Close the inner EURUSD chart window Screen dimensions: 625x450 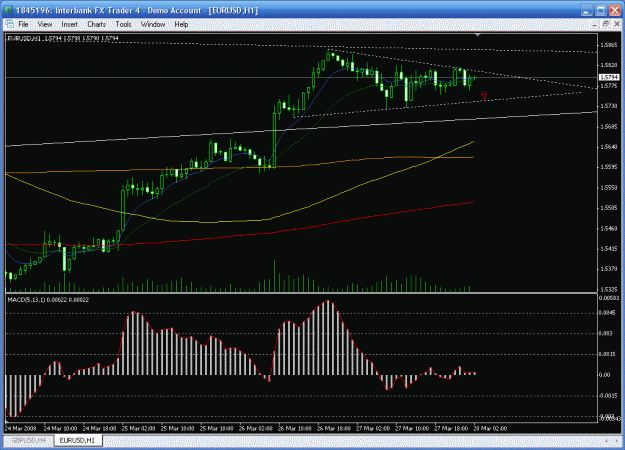click(x=616, y=25)
